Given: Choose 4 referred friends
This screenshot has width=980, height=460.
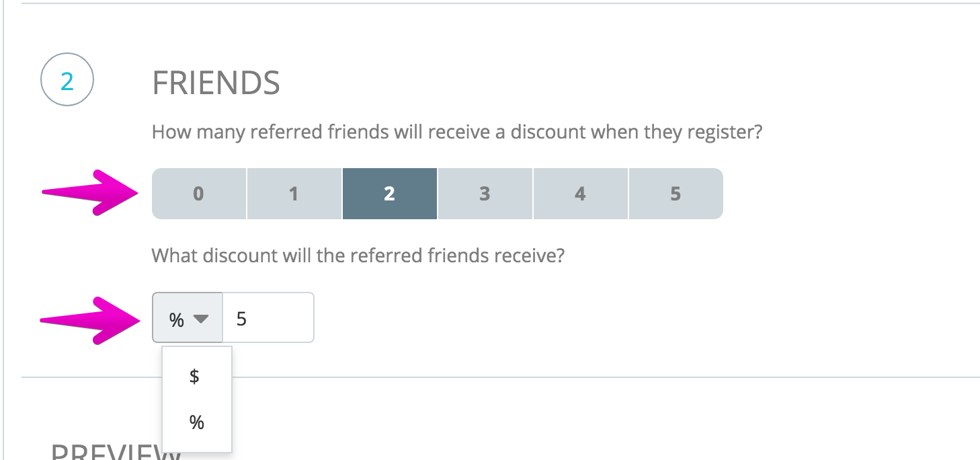Looking at the screenshot, I should (x=581, y=194).
